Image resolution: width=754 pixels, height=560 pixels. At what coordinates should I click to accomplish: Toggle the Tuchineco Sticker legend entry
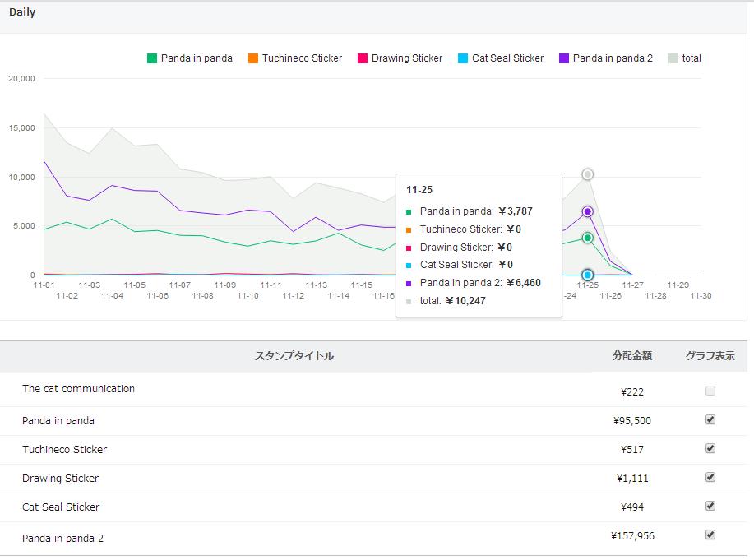295,58
